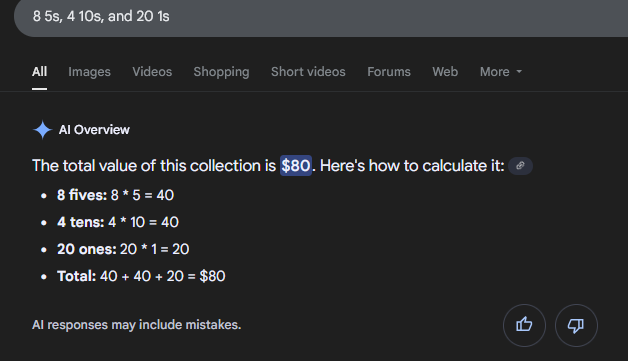Click the thumbs down feedback icon
This screenshot has width=628, height=361.
[576, 325]
